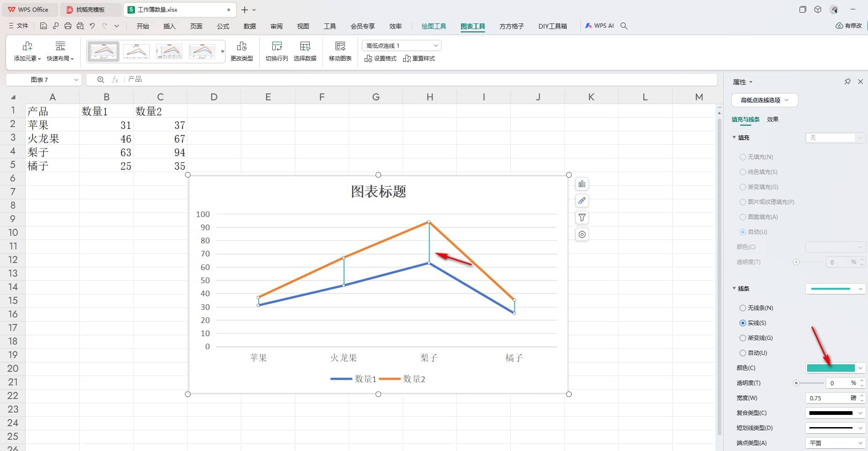Click the Redo arrow icon

(x=105, y=26)
